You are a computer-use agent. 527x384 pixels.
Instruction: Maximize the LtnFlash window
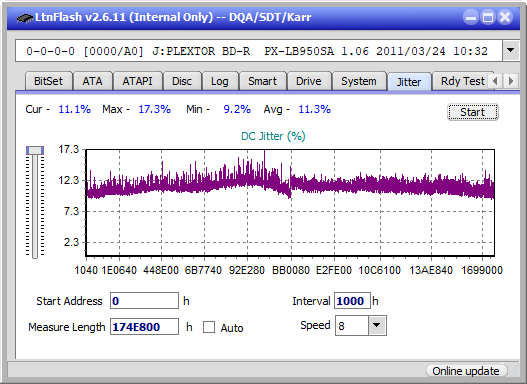[x=488, y=17]
